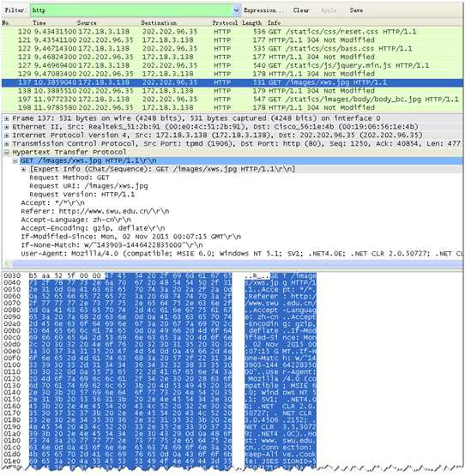
Task: Save the current filter
Action: pyautogui.click(x=356, y=10)
